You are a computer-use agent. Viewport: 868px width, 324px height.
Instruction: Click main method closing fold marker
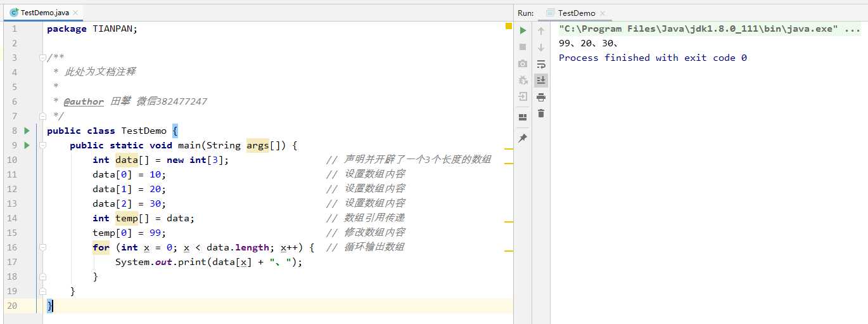[42, 291]
